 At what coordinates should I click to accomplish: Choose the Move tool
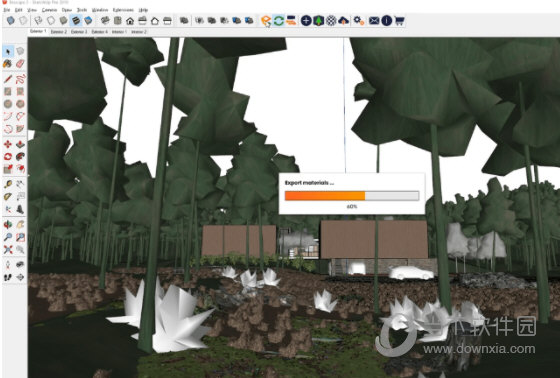(x=8, y=144)
